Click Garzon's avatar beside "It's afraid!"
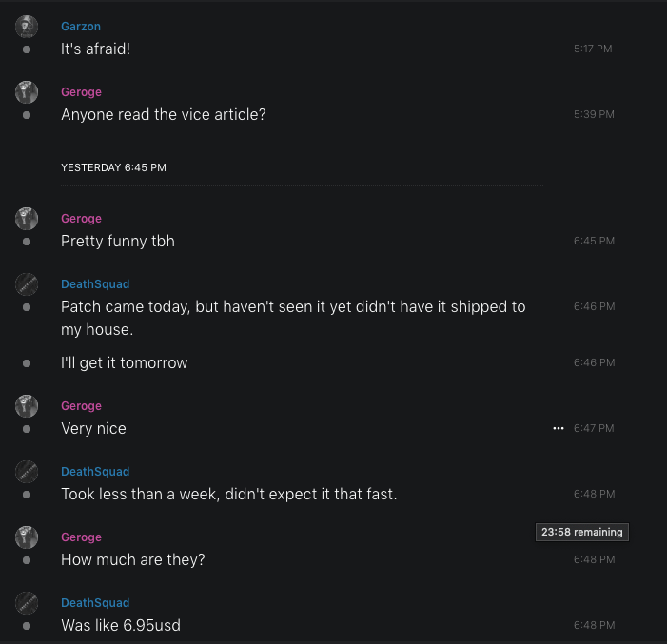Viewport: 667px width, 644px height. [x=27, y=27]
